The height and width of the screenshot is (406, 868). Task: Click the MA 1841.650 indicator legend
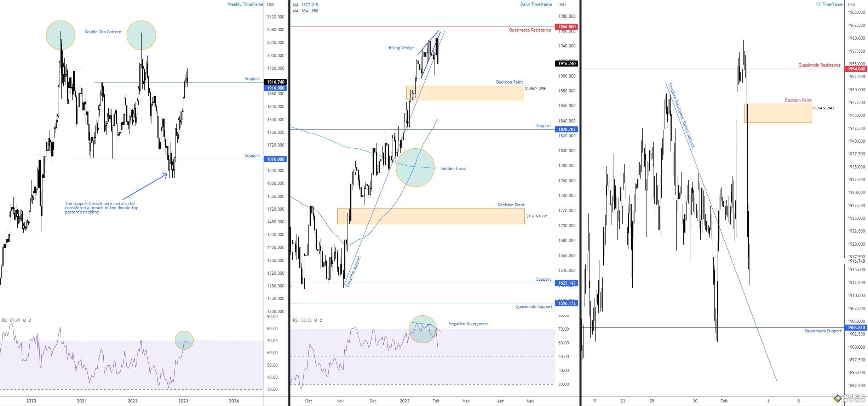(x=305, y=11)
